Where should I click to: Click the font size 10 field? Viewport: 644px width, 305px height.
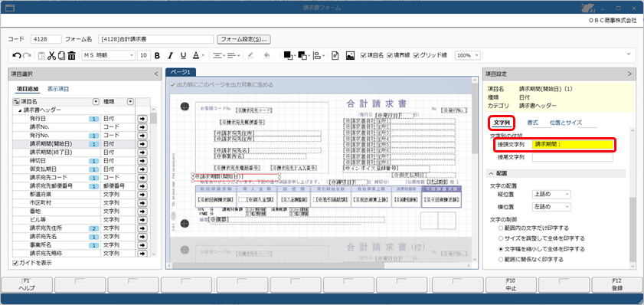144,55
